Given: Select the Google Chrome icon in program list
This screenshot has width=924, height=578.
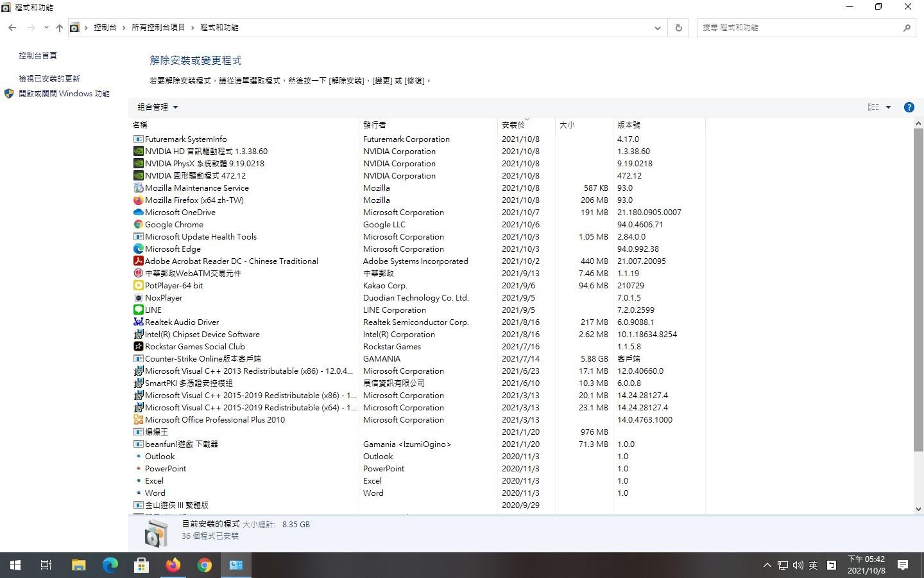Looking at the screenshot, I should click(138, 225).
